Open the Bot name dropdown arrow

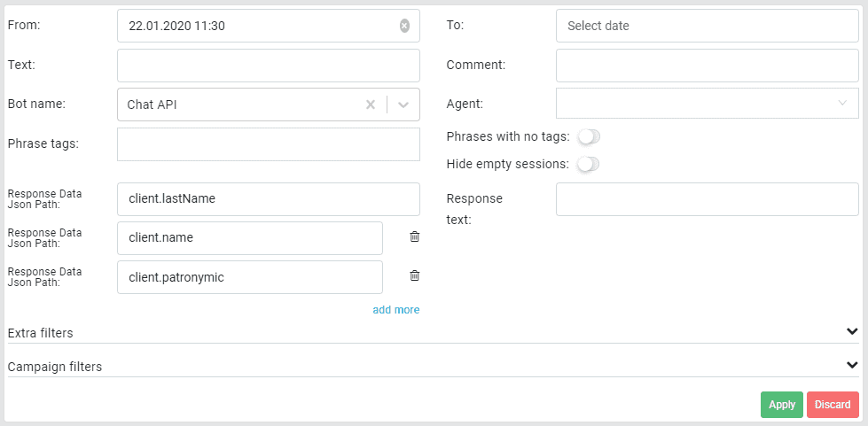click(x=403, y=105)
